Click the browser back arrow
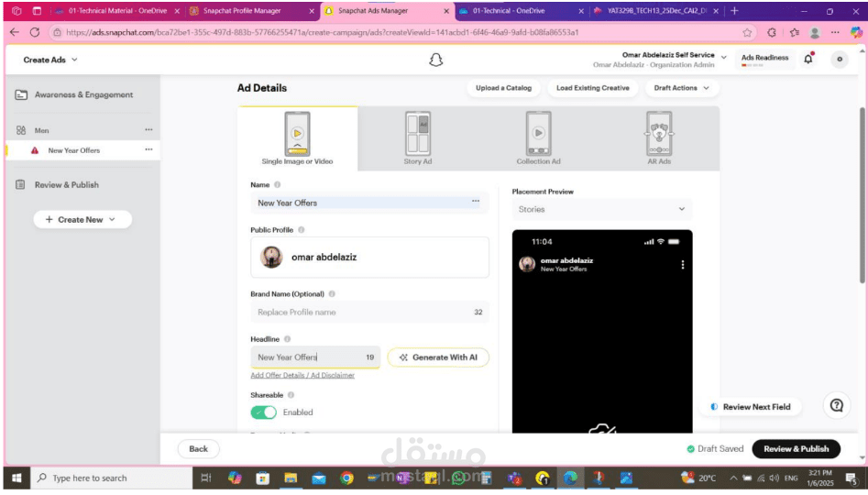The image size is (868, 495). pyautogui.click(x=15, y=32)
